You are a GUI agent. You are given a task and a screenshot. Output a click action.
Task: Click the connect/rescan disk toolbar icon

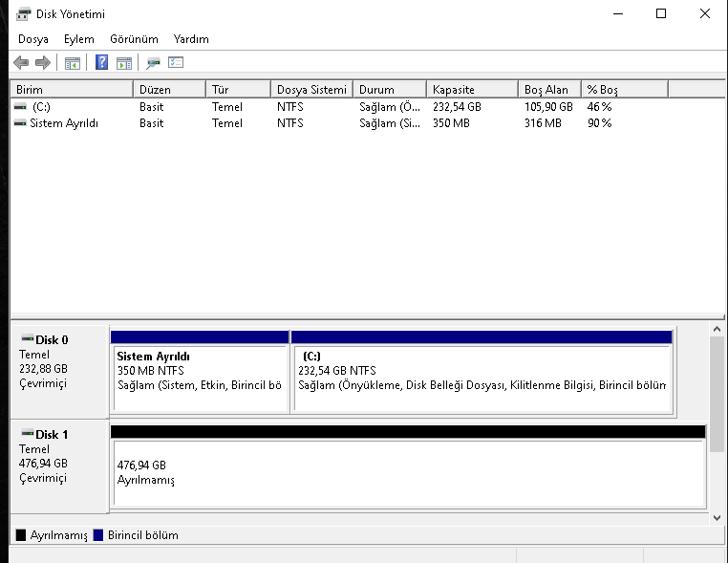tap(153, 63)
